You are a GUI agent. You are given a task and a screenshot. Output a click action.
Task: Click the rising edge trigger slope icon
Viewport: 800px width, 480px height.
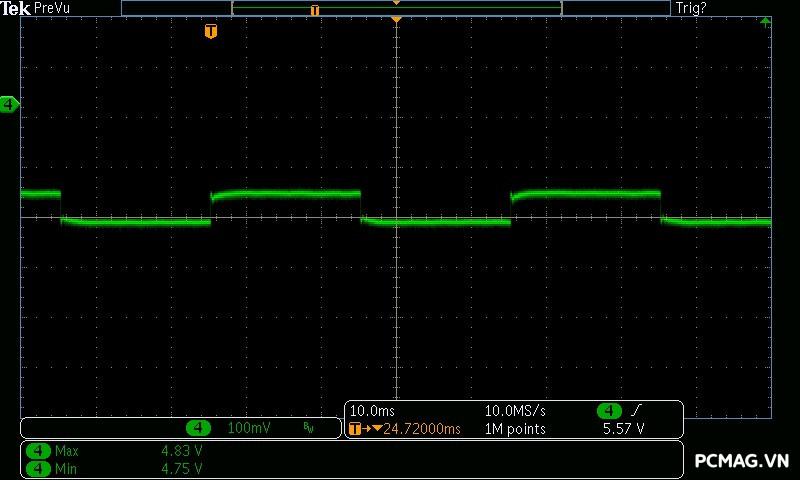coord(635,411)
